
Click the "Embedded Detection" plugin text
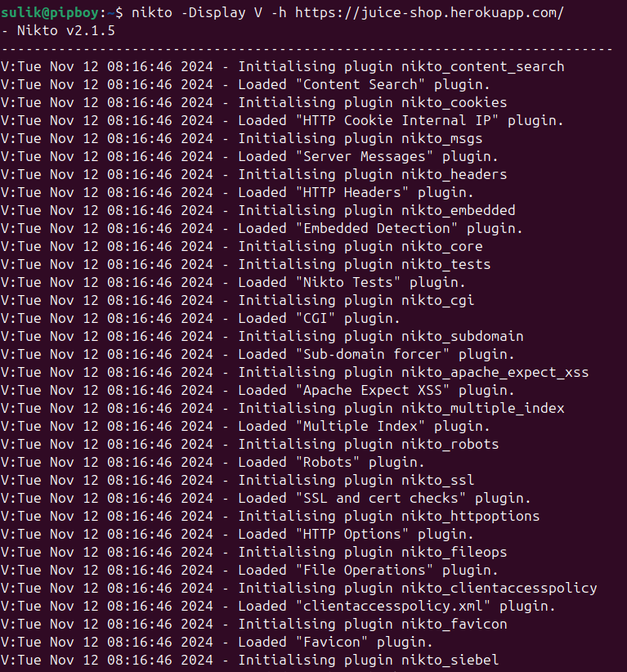tap(377, 229)
